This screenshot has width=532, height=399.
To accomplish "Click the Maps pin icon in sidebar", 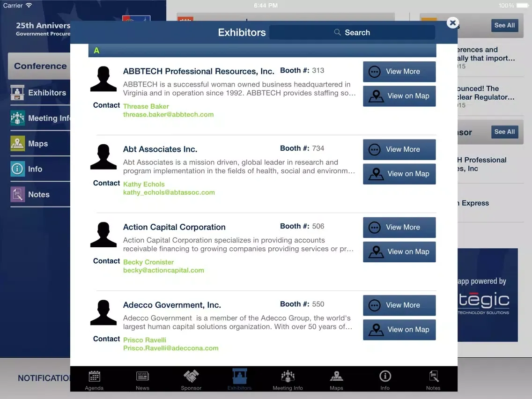I will pyautogui.click(x=17, y=143).
